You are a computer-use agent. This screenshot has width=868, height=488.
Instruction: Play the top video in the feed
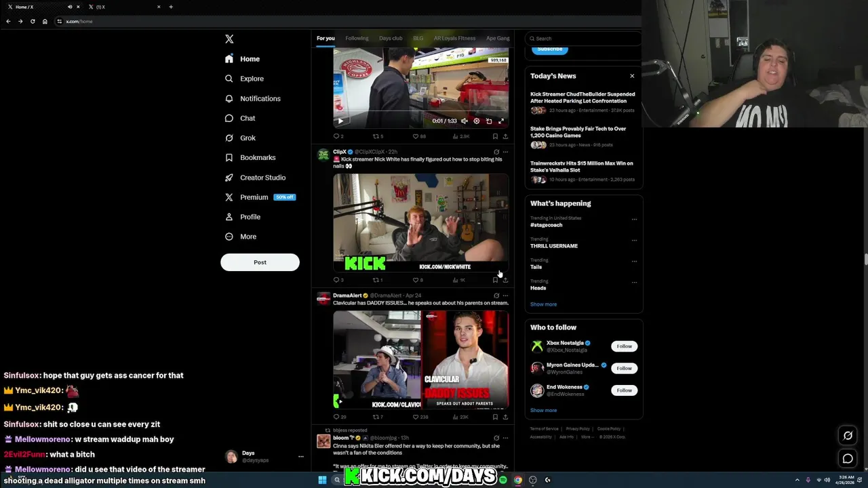point(340,121)
